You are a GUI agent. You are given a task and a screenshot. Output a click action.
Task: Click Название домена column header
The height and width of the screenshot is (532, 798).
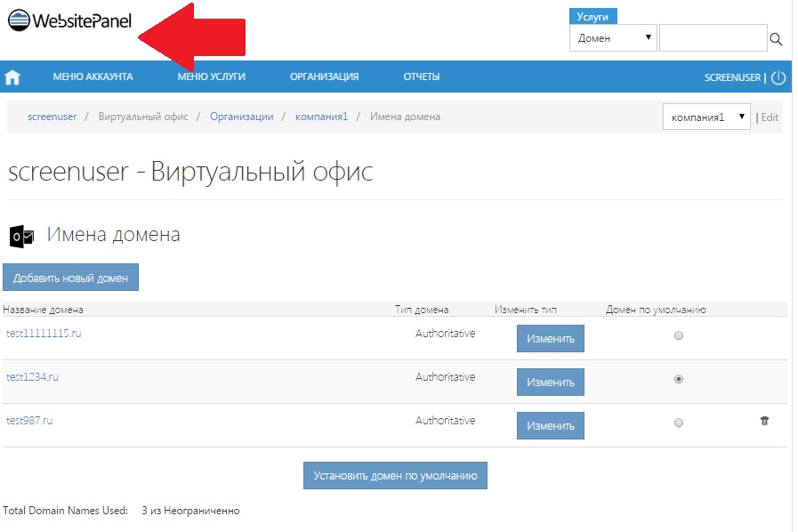[x=43, y=310]
